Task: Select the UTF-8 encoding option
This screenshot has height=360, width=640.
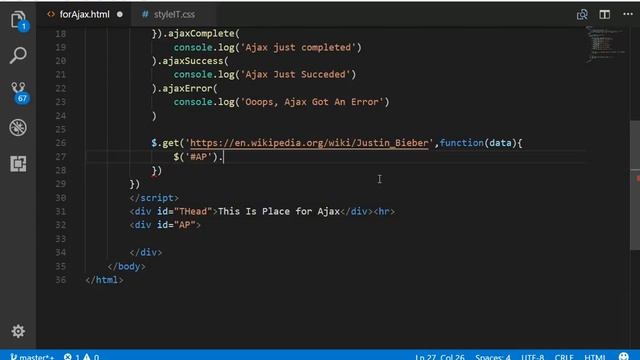Action: tap(532, 357)
